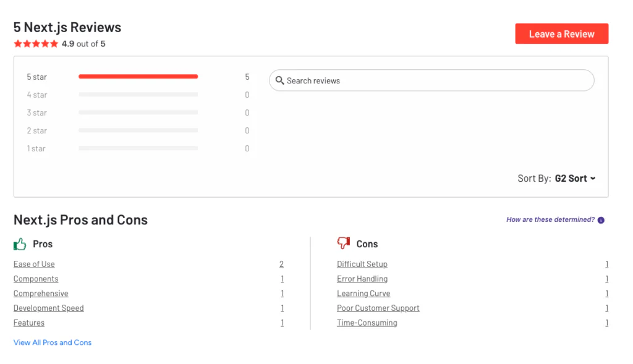Open the View All Pros and Cons link
The image size is (633, 364).
(52, 342)
